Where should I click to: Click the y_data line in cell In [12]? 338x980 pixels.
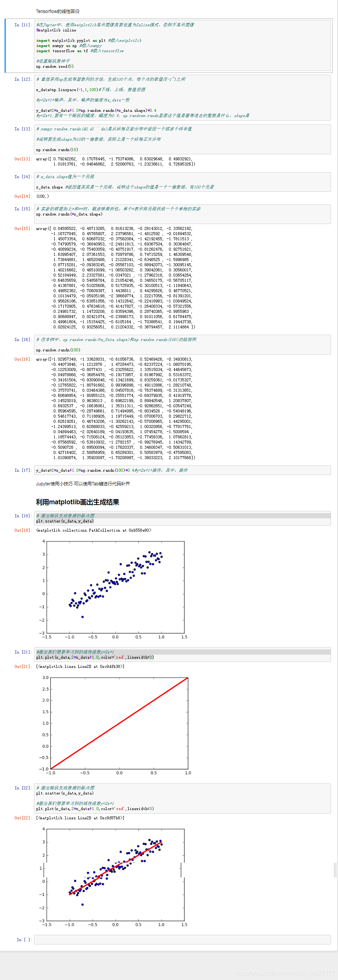pos(96,110)
